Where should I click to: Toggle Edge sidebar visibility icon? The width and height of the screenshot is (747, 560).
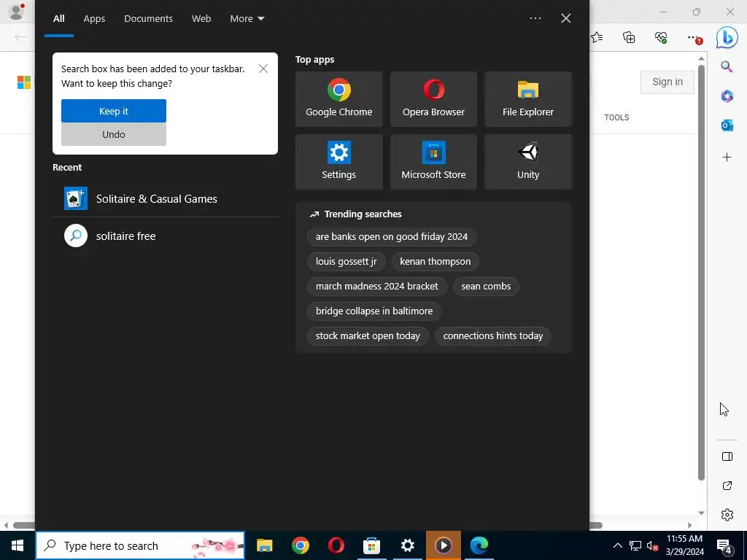[x=727, y=456]
